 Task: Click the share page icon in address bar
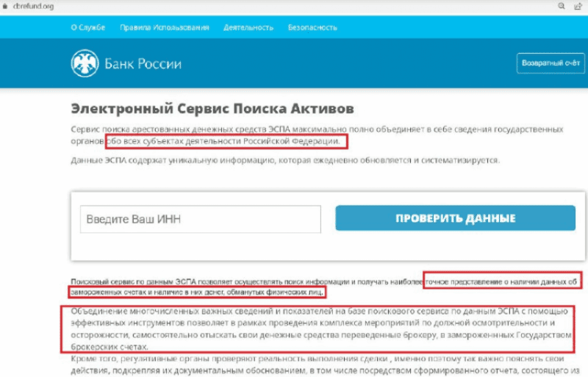[578, 6]
